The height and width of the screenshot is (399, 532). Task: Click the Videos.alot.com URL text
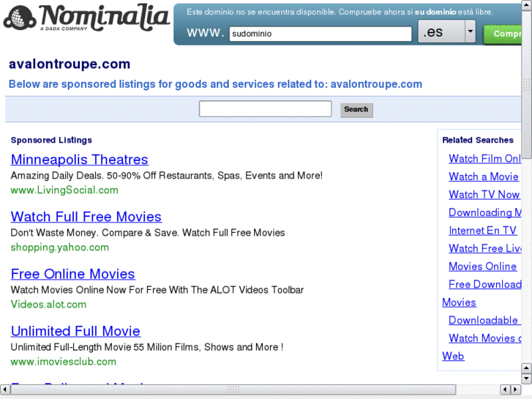(48, 305)
